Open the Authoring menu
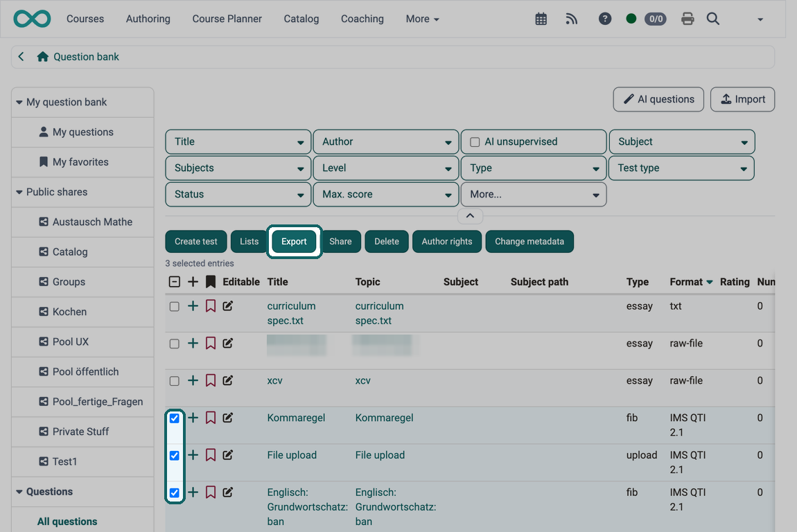The height and width of the screenshot is (532, 797). pos(148,19)
